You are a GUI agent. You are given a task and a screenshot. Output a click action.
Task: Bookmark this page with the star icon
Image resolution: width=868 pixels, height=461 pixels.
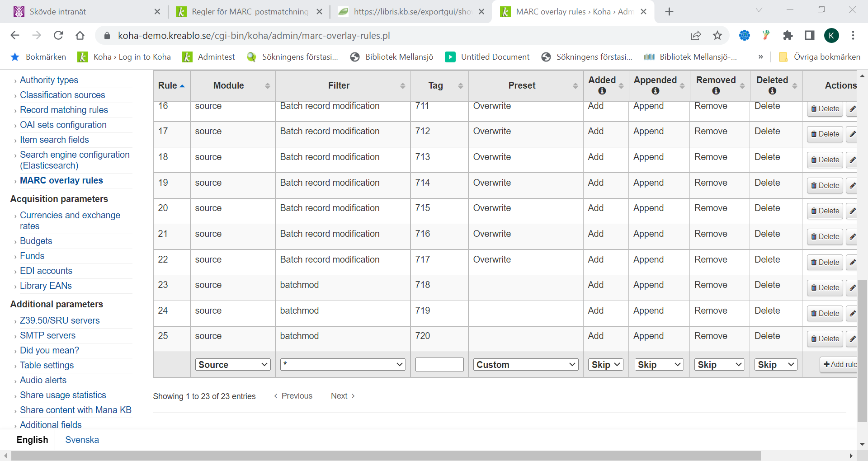click(717, 35)
